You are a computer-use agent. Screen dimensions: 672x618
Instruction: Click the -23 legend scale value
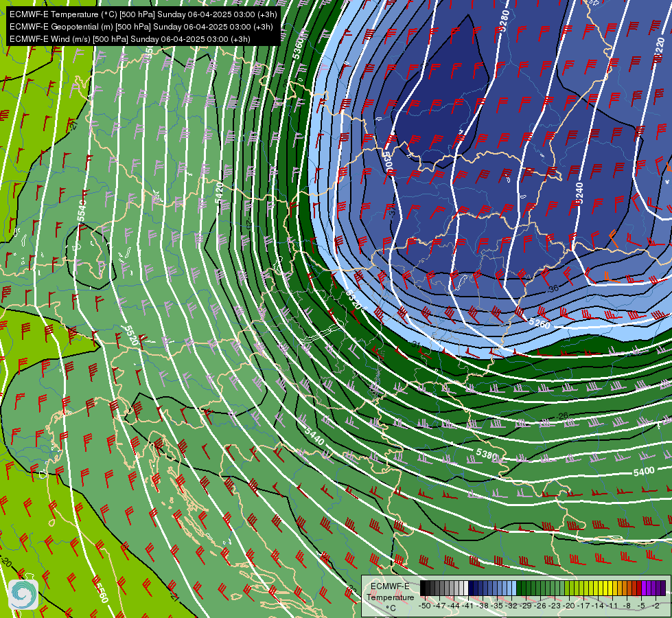(x=555, y=606)
